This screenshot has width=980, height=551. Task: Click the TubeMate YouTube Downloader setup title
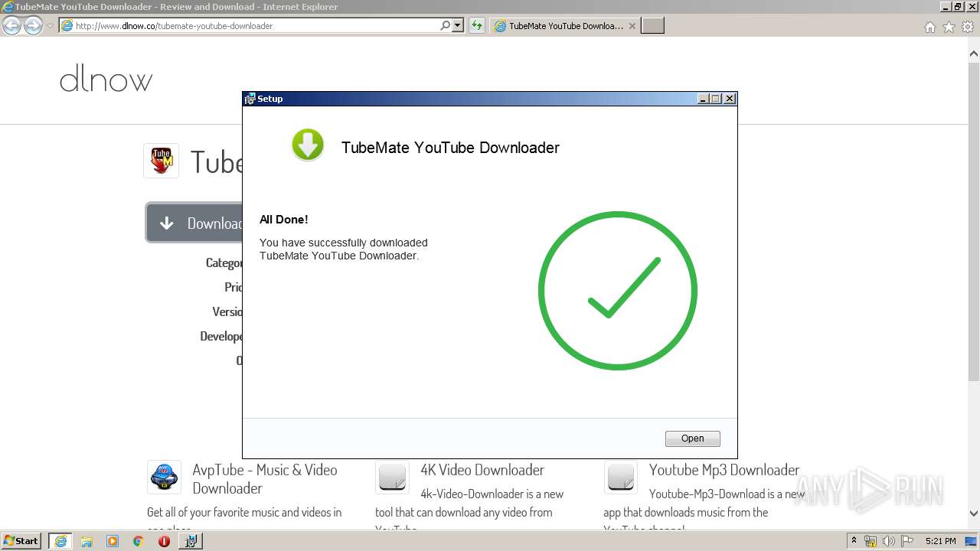click(x=450, y=148)
